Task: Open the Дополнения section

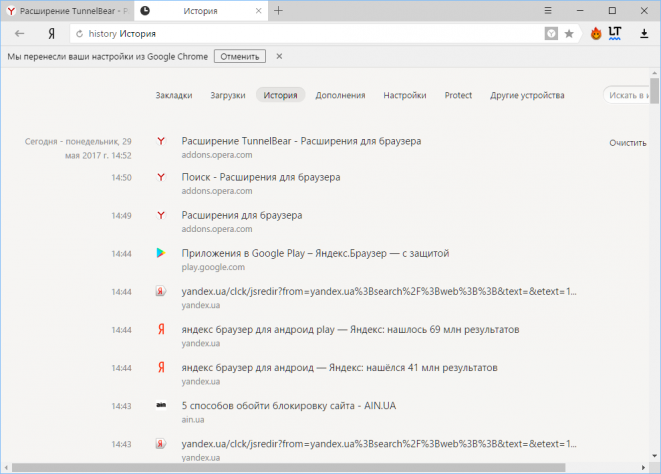Action: click(340, 95)
